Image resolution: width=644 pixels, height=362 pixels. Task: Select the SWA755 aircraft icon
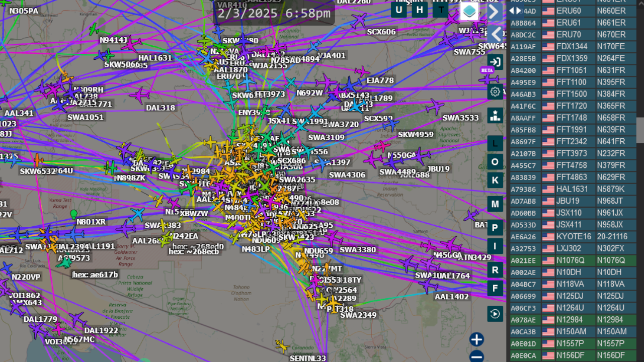coord(447,39)
